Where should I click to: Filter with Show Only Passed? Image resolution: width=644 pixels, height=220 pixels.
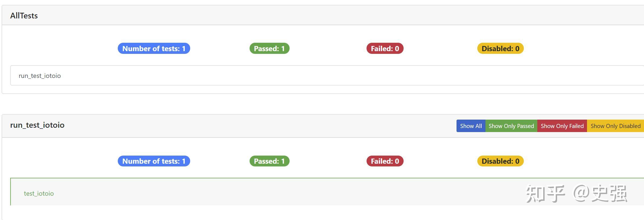[511, 126]
